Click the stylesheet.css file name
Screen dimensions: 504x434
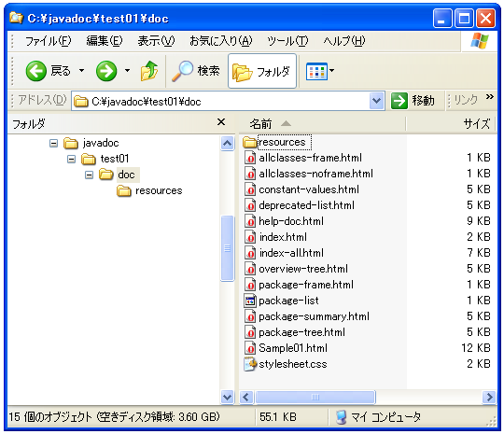(x=293, y=364)
